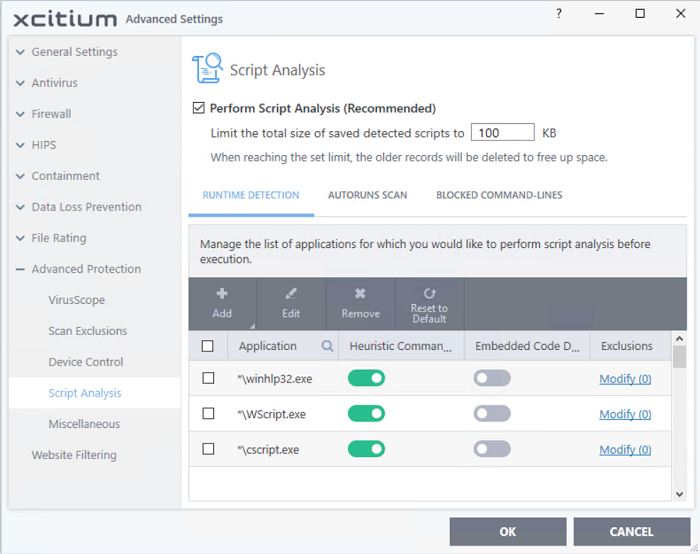
Task: Click the Firewall label in sidebar
Action: (x=51, y=114)
